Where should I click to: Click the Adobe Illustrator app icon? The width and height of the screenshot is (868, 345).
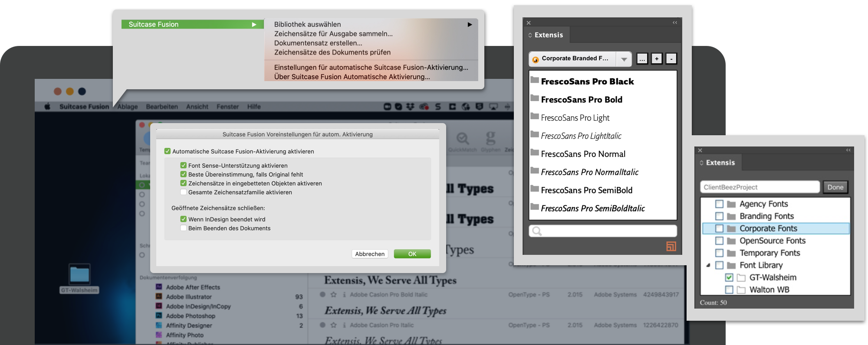coord(159,296)
